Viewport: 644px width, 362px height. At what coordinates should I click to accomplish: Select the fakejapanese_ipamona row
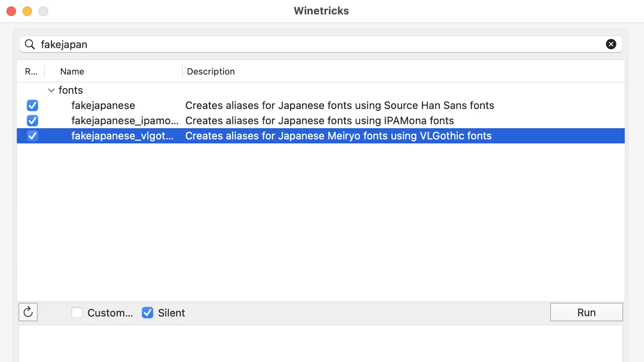(125, 121)
